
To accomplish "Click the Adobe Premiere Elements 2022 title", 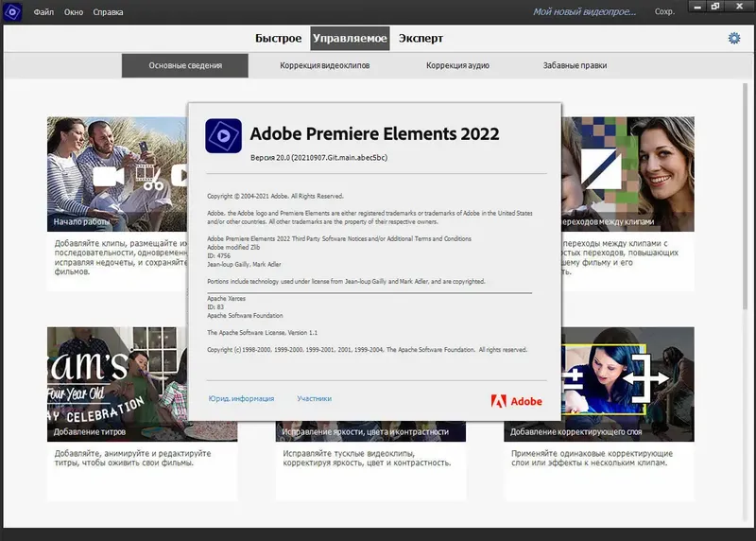I will (374, 133).
